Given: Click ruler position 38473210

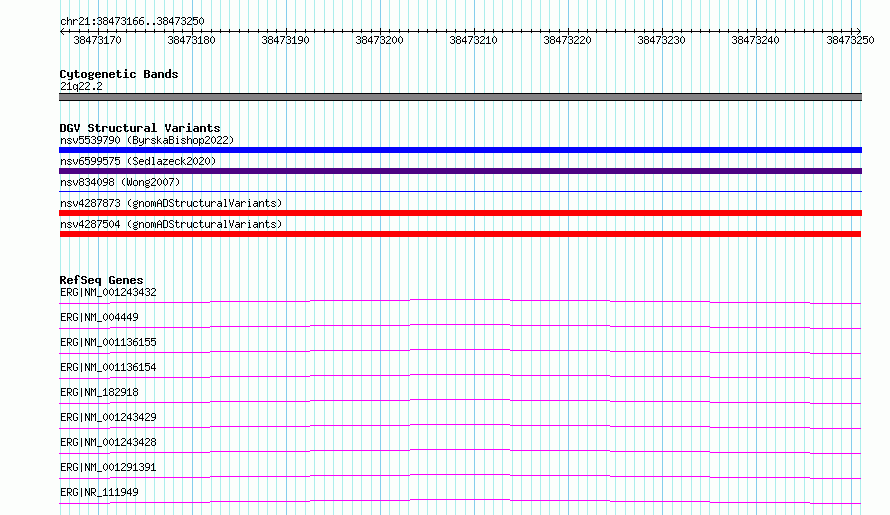Looking at the screenshot, I should [473, 40].
